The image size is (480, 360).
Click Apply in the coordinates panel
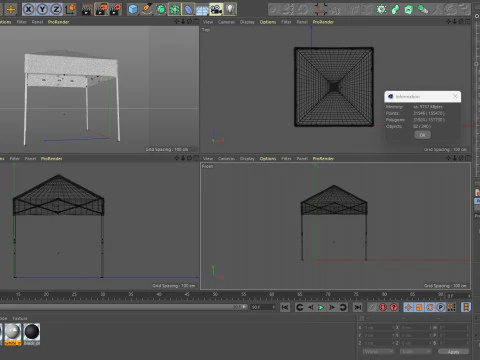coord(453,352)
